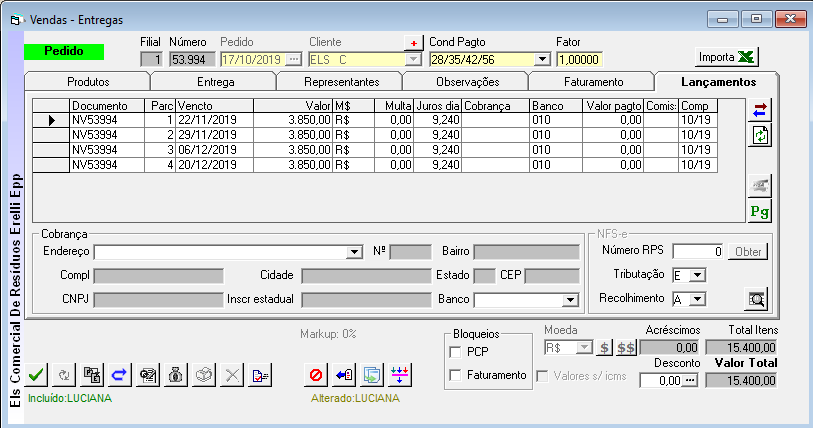Toggle the Faturamento bloqueio checkbox
Viewport: 813px width, 428px height.
[x=456, y=375]
